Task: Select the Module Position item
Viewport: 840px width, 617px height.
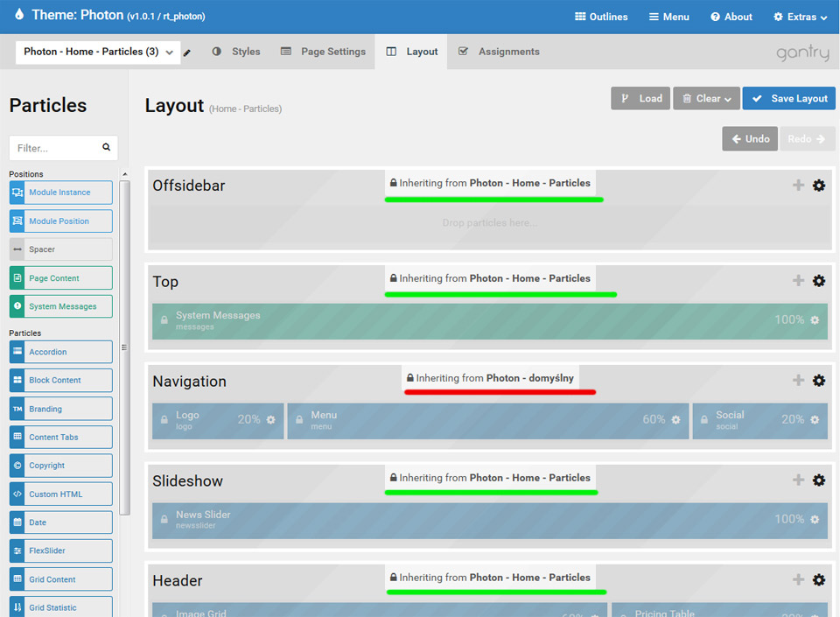Action: click(x=61, y=221)
